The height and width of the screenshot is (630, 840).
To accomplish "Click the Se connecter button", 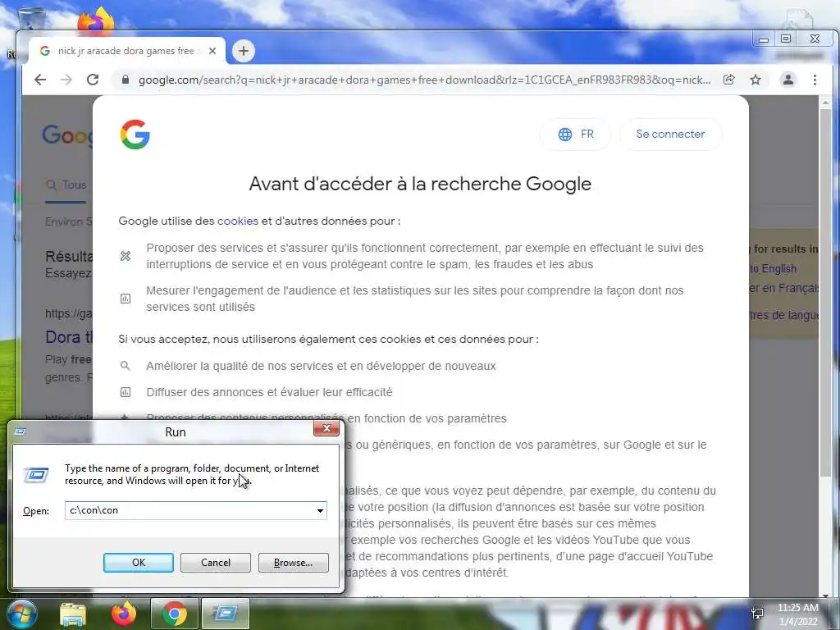I will 670,134.
